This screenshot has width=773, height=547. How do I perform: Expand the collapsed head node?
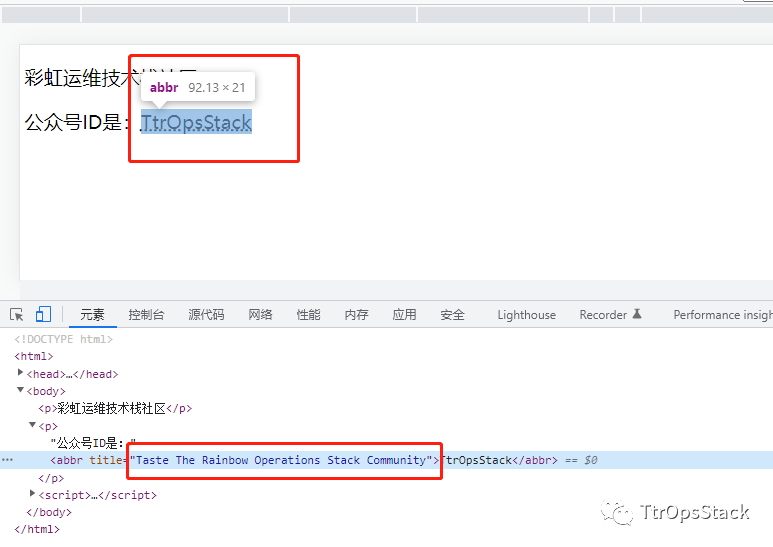(x=20, y=373)
